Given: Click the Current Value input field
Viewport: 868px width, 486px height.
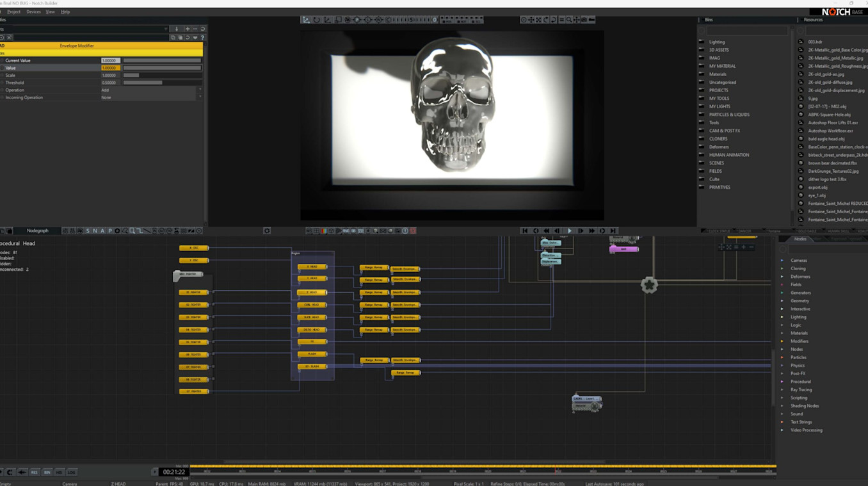Looking at the screenshot, I should pos(110,60).
